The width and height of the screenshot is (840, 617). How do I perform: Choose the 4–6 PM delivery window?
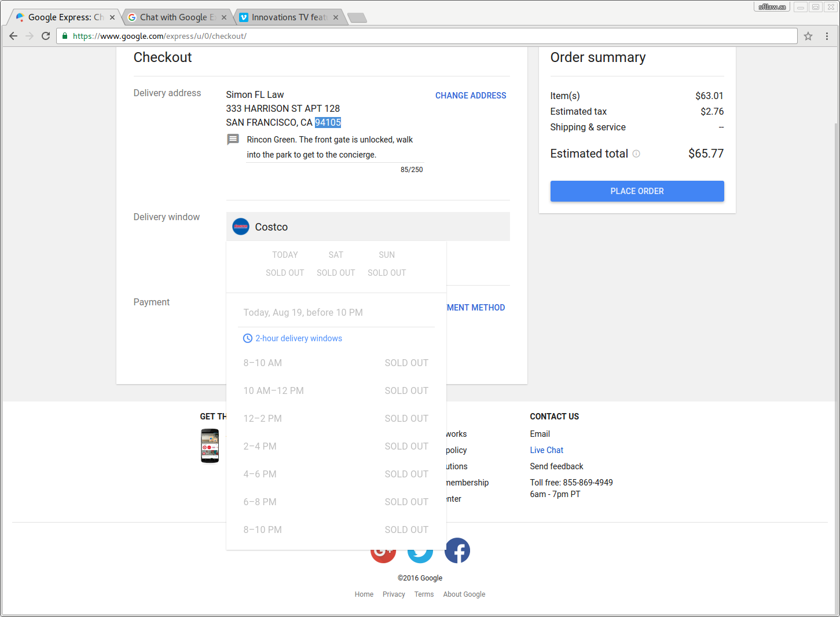(x=336, y=474)
